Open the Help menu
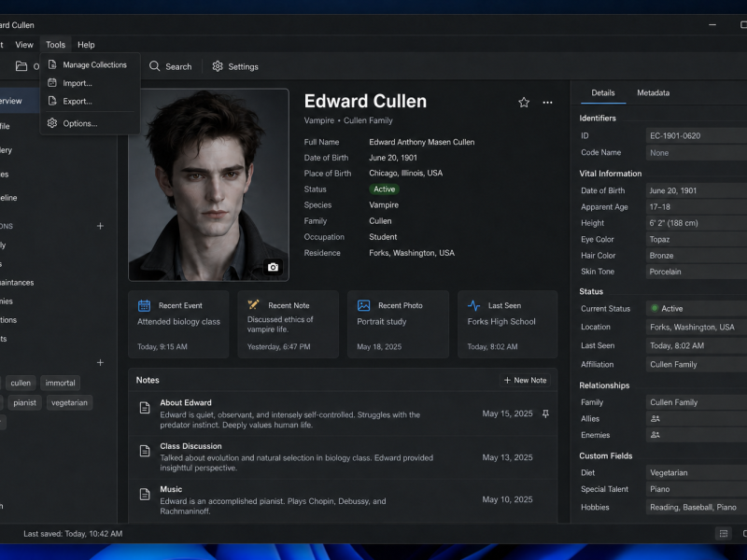The image size is (747, 560). point(86,45)
